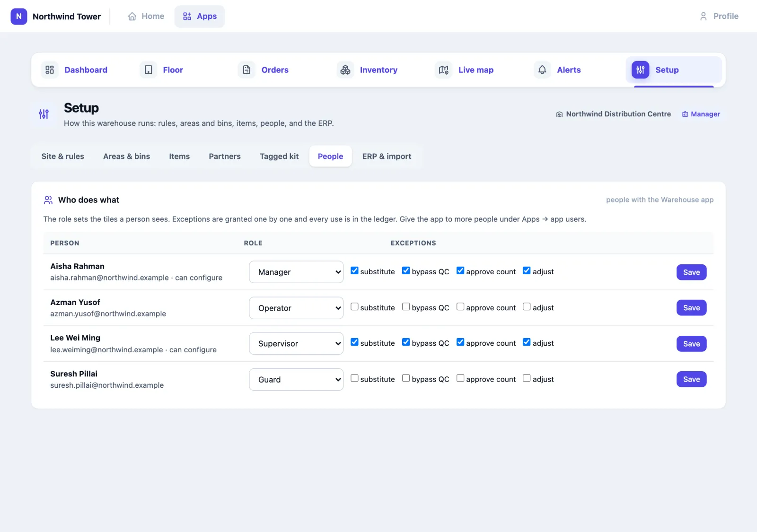Save Lee Wei Ming's row
The height and width of the screenshot is (532, 757).
(691, 344)
